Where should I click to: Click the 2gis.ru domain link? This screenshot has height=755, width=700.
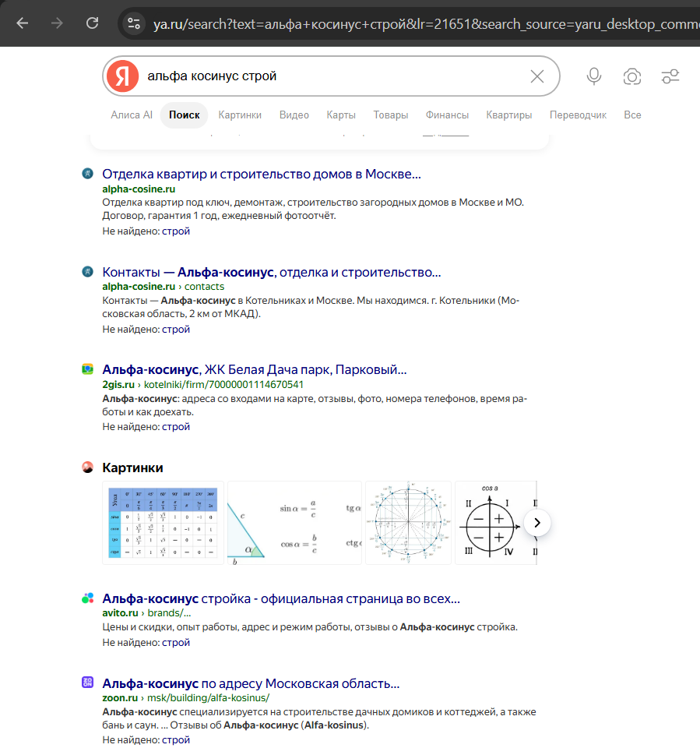pos(118,385)
